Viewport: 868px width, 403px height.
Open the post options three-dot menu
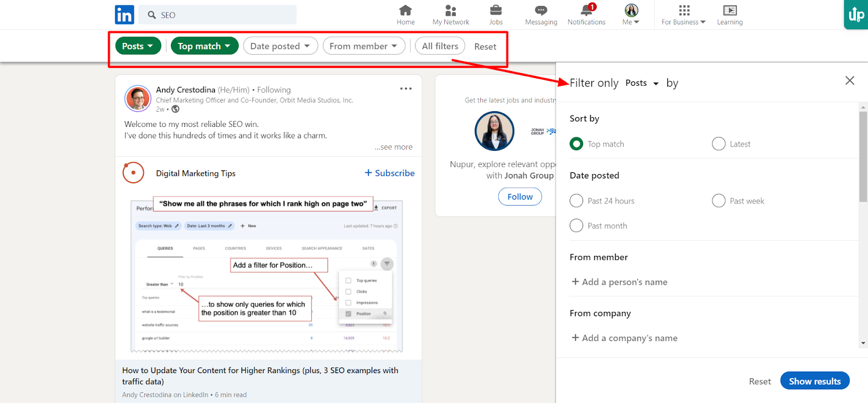pyautogui.click(x=406, y=88)
